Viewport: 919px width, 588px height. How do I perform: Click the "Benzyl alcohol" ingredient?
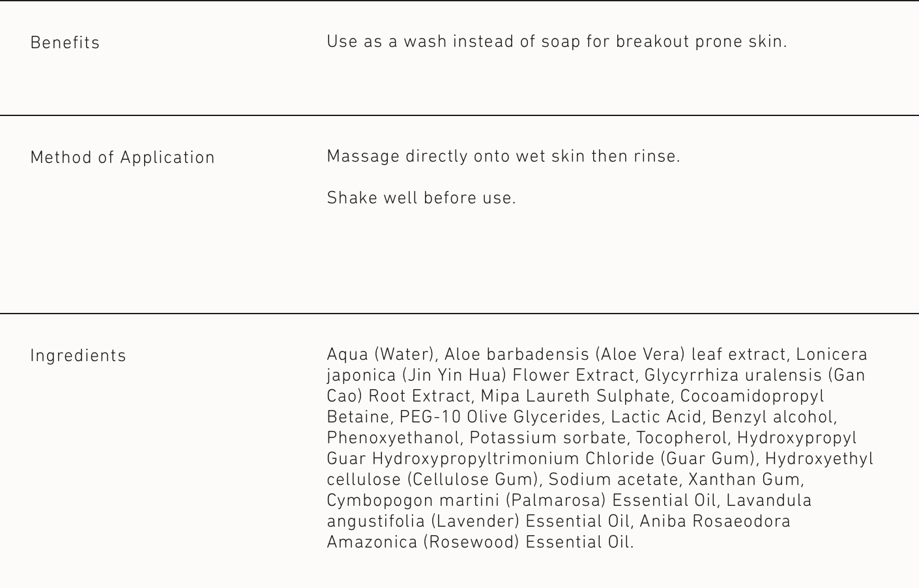tap(773, 417)
